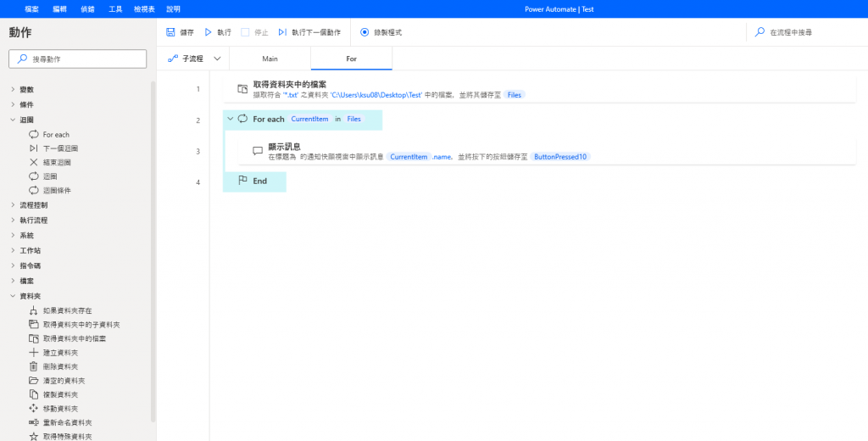
Task: Collapse the 迴圈 actions group
Action: coord(13,119)
